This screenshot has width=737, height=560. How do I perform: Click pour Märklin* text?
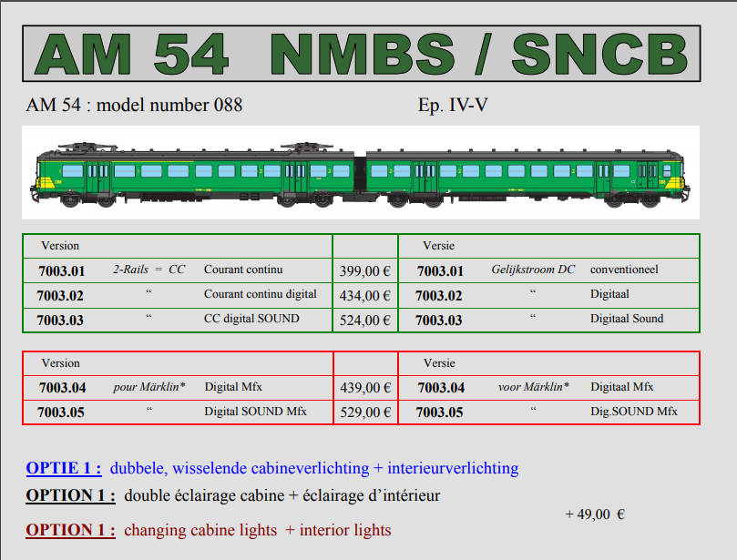coord(149,387)
